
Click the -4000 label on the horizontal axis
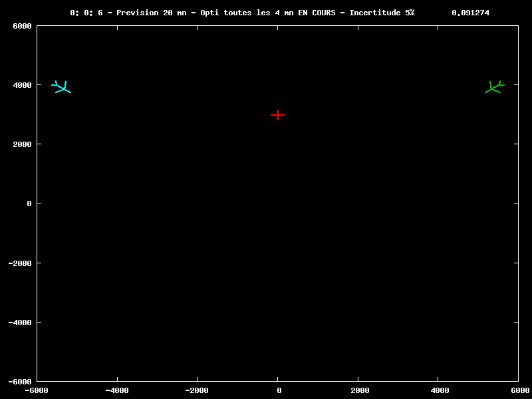tap(116, 390)
